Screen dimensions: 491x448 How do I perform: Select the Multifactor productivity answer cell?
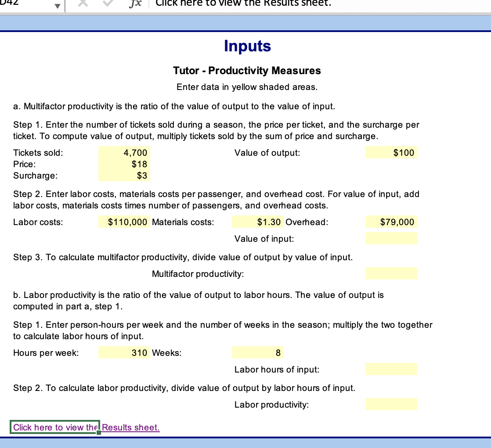[x=391, y=273]
